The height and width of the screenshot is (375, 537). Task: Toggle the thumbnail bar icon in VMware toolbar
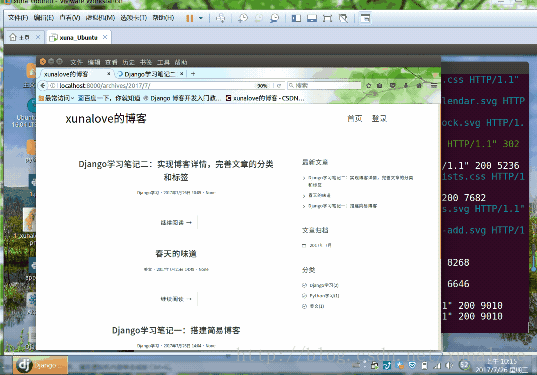312,18
